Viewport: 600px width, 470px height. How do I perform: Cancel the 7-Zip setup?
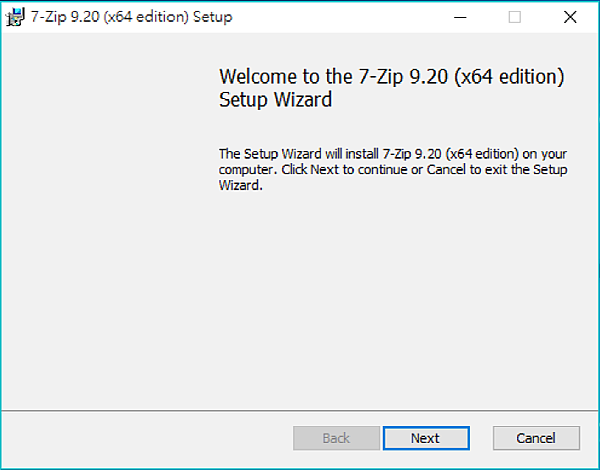click(x=536, y=438)
